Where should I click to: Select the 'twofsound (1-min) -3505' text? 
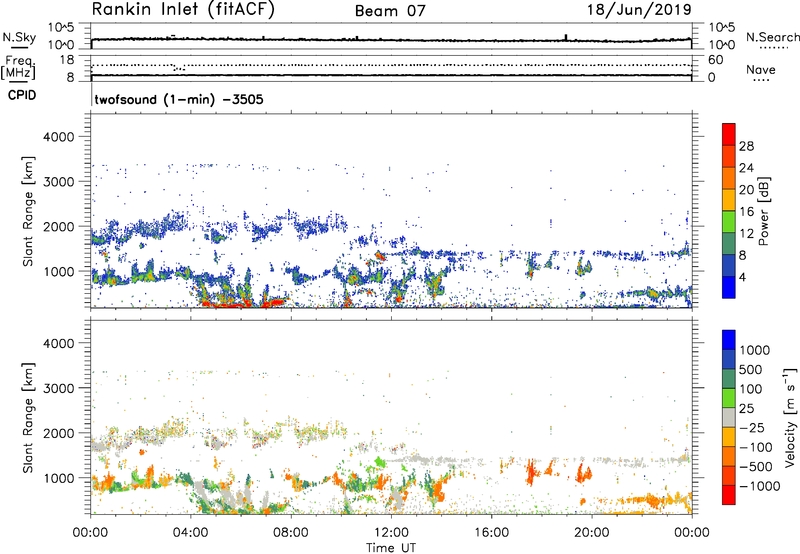(x=179, y=99)
